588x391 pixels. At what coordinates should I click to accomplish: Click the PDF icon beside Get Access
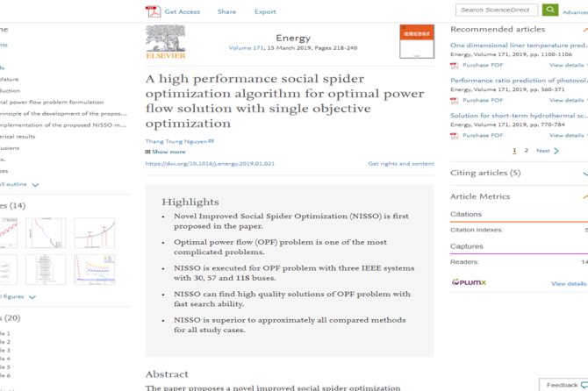152,11
